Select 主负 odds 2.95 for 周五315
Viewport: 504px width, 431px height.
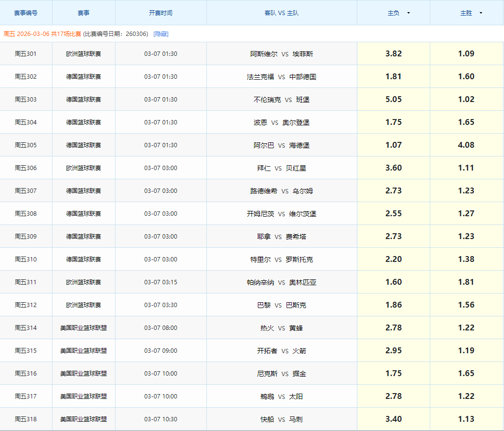[x=393, y=351]
